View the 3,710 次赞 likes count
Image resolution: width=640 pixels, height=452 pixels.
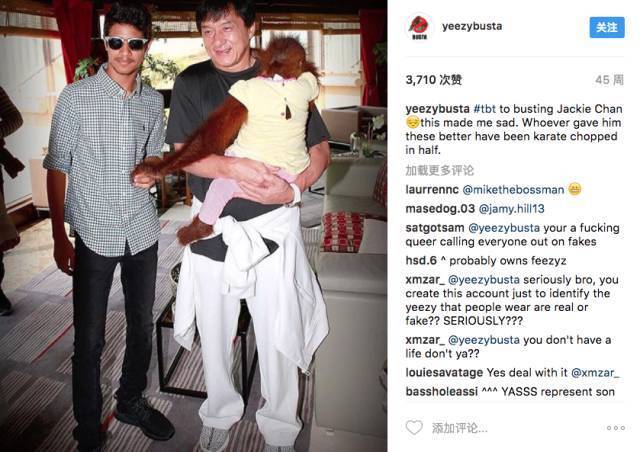point(433,80)
